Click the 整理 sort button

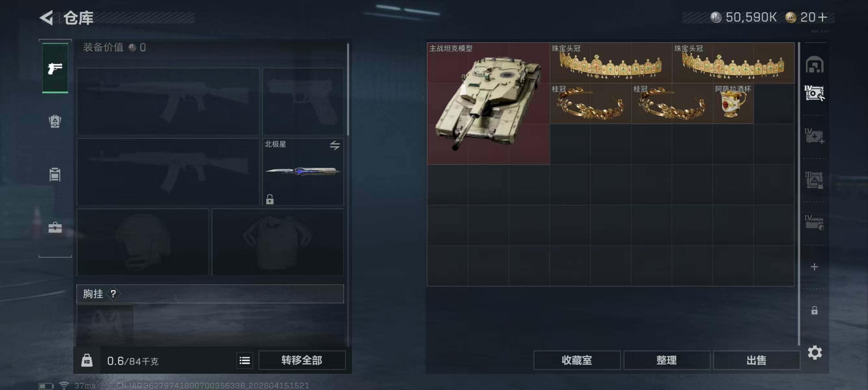pyautogui.click(x=666, y=360)
